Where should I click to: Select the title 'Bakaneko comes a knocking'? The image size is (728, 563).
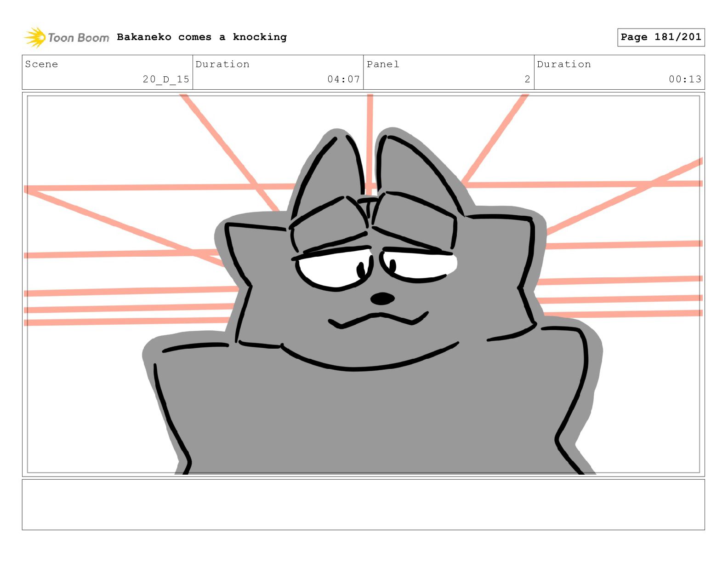(202, 37)
